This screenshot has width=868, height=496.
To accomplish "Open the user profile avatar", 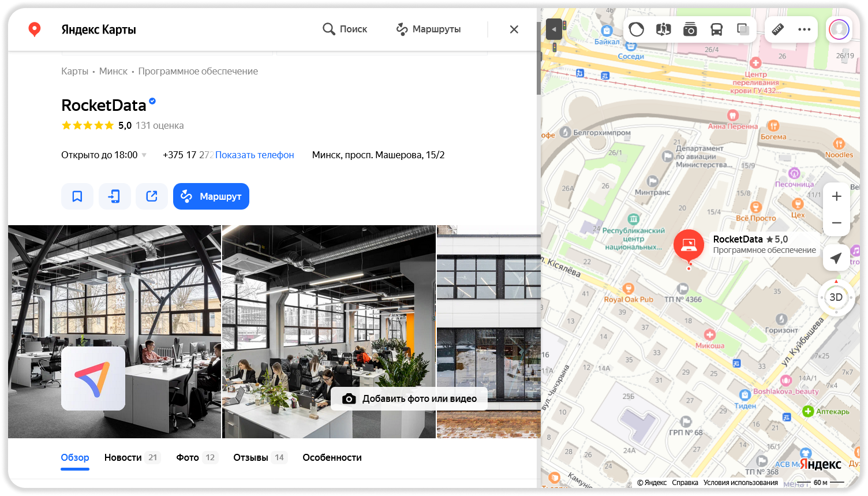I will coord(839,29).
